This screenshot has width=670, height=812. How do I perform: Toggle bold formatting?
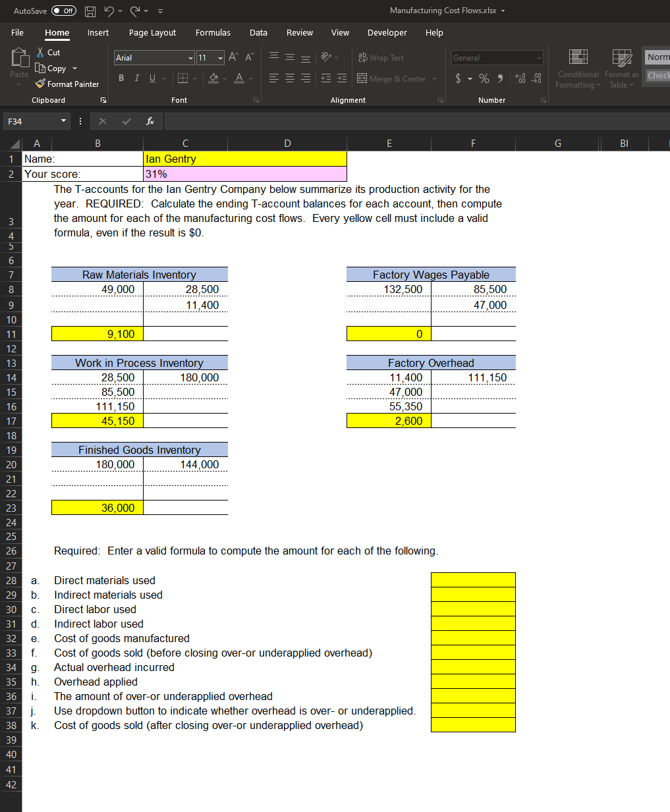pyautogui.click(x=121, y=78)
